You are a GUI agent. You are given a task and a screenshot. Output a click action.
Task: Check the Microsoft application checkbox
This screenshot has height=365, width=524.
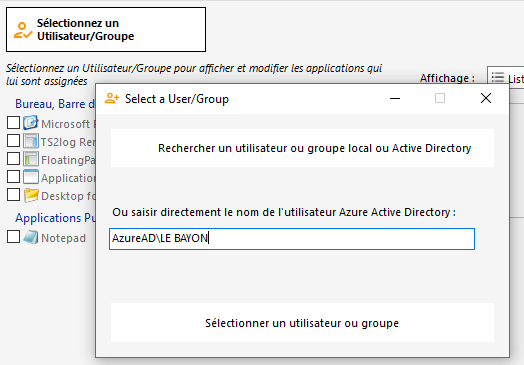13,123
